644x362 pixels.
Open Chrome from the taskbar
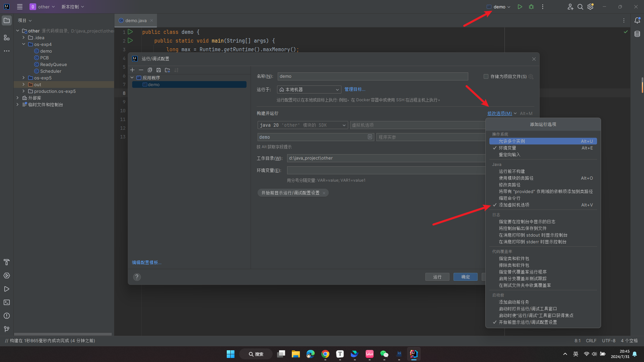[325, 354]
